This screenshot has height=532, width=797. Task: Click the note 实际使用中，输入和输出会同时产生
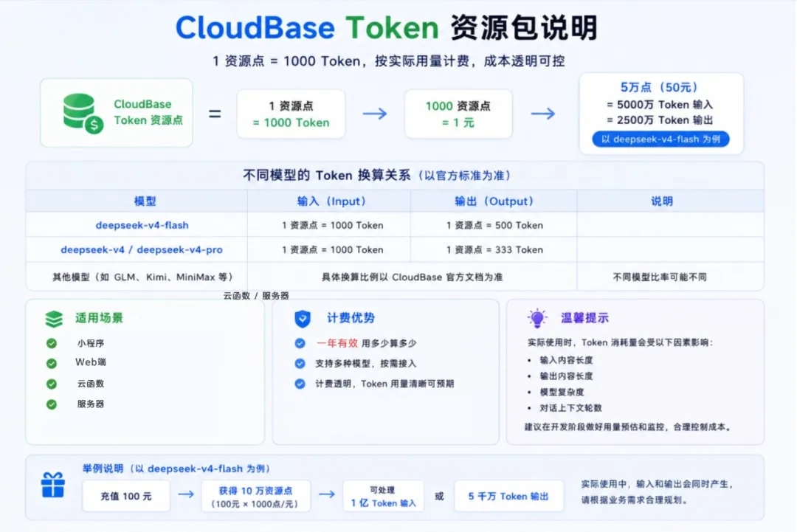click(x=658, y=484)
